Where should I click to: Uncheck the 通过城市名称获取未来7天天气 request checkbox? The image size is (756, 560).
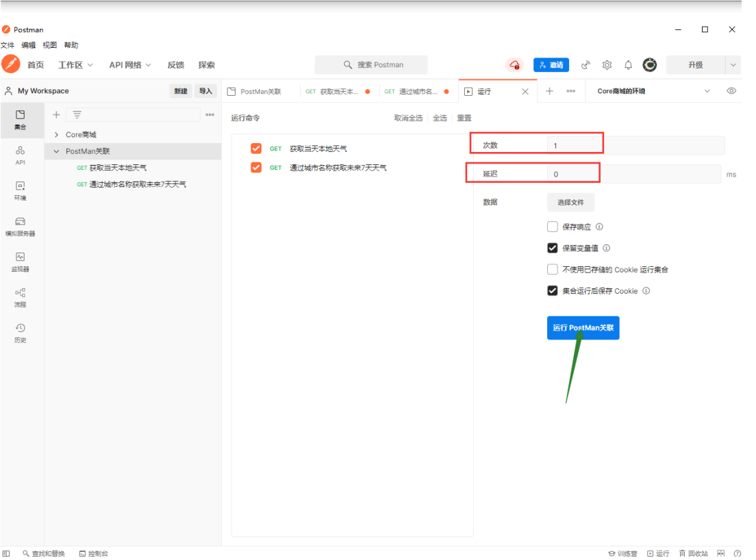point(256,167)
